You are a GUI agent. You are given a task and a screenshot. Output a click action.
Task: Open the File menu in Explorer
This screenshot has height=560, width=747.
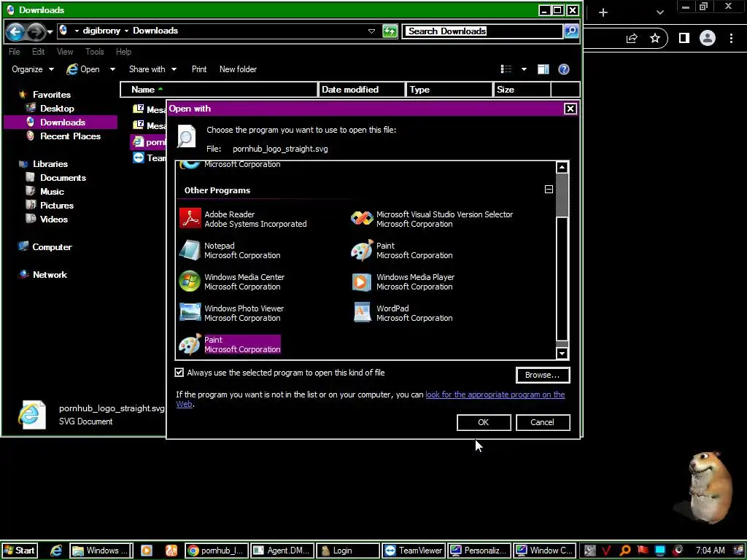coord(15,52)
